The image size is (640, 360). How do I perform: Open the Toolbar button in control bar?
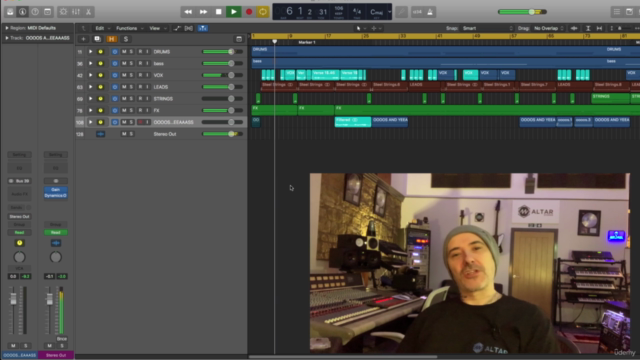point(48,12)
